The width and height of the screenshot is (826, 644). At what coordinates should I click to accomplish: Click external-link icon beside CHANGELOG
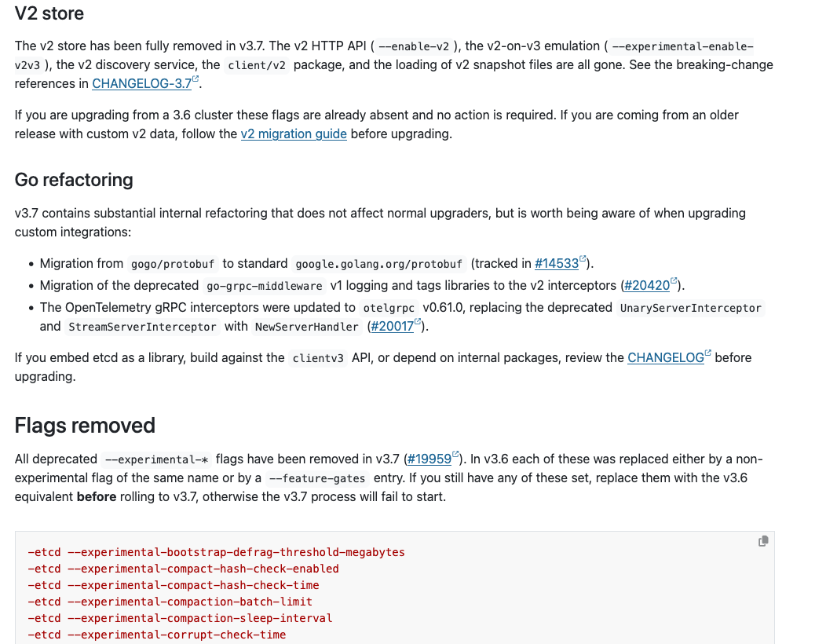click(x=708, y=353)
